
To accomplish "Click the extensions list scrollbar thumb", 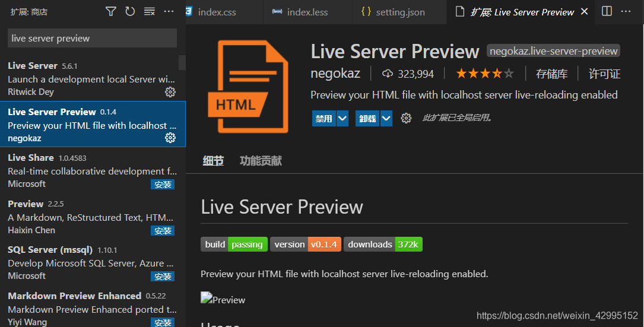I will pos(182,63).
